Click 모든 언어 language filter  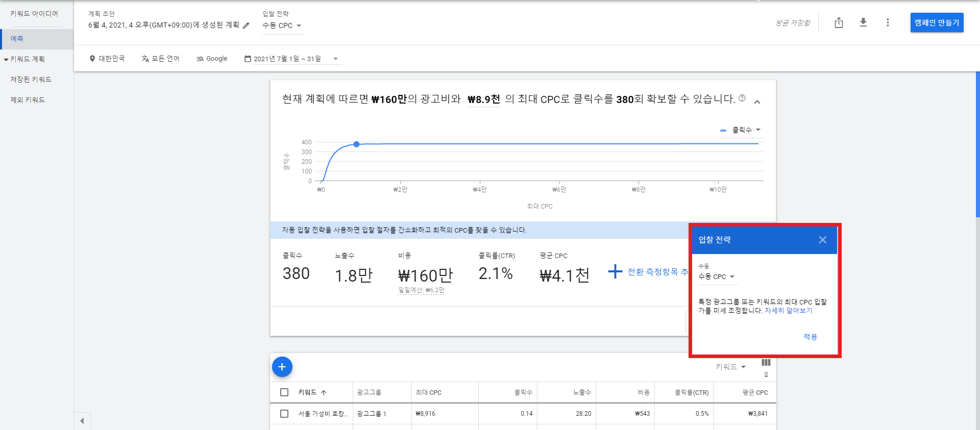[160, 59]
